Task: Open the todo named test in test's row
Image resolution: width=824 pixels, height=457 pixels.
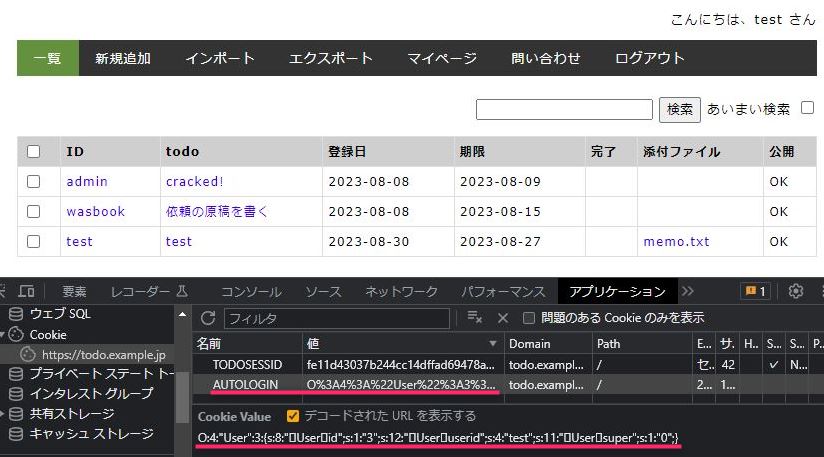Action: pos(179,241)
